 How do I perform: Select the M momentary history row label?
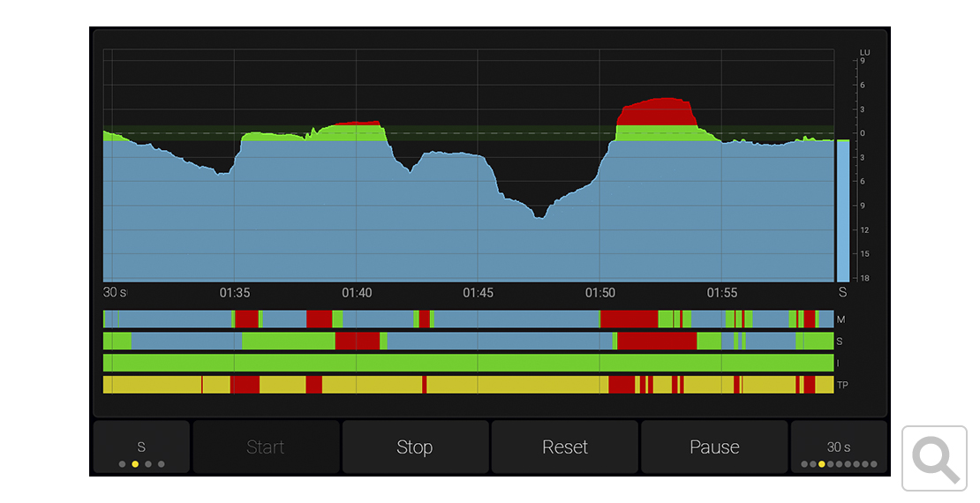pos(841,319)
